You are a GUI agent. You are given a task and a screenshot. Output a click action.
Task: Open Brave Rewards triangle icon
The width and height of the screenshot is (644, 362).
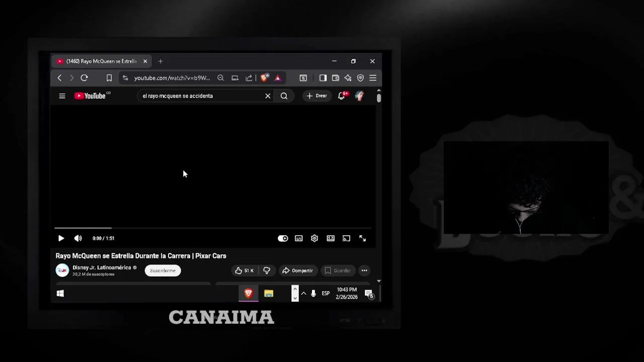coord(277,78)
